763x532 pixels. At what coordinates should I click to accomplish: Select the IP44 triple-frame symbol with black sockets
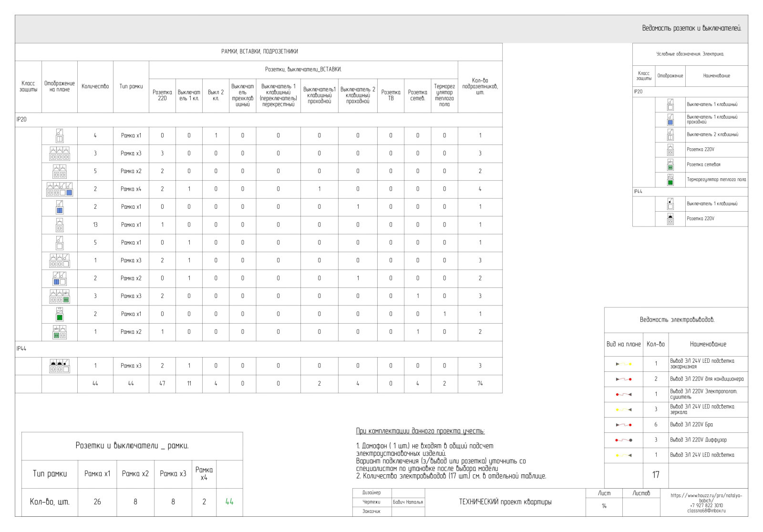pyautogui.click(x=60, y=366)
